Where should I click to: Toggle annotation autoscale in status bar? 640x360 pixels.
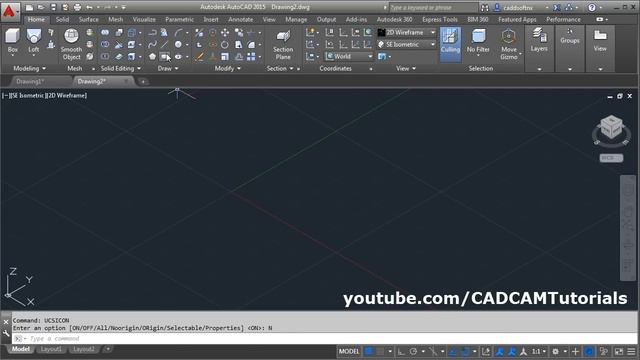pos(511,351)
